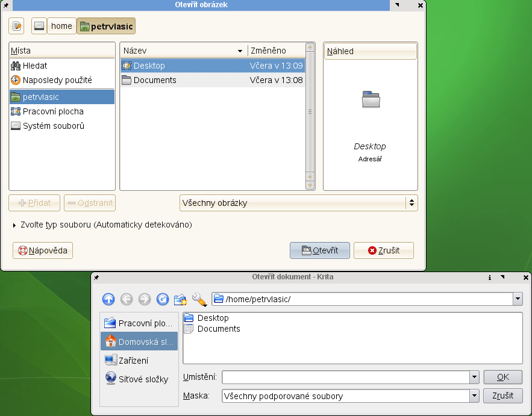The image size is (532, 416).
Task: Click the info help icon in Krita titlebar
Action: pos(490,278)
